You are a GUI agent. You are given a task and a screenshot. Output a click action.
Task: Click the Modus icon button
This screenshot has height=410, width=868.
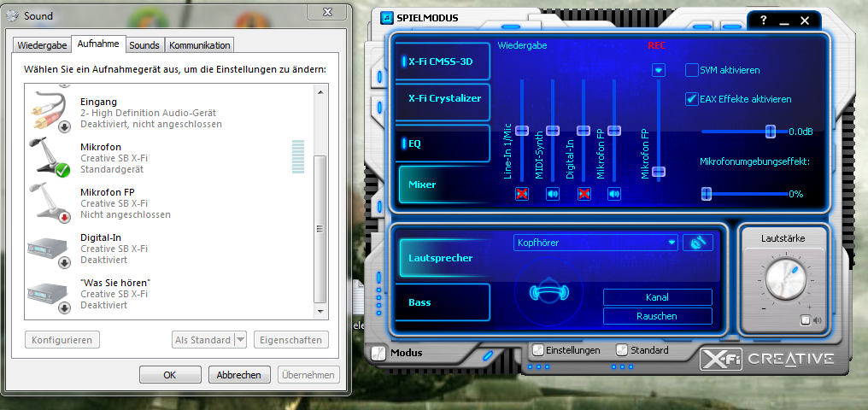point(378,353)
